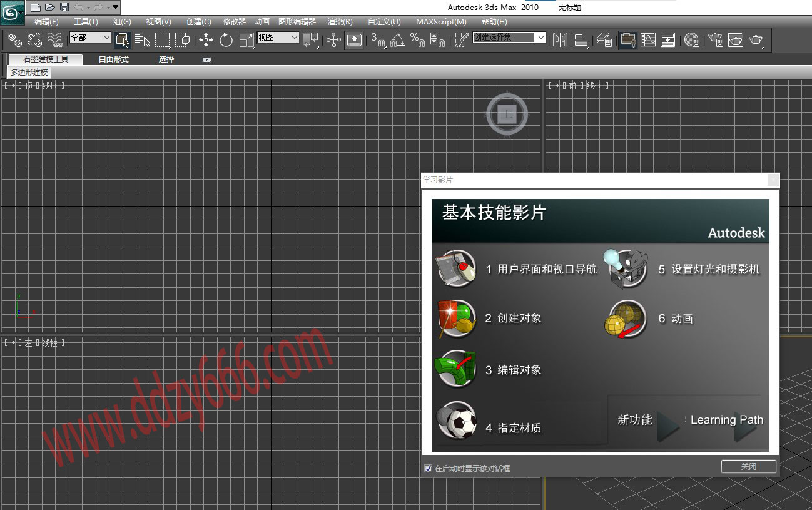This screenshot has height=510, width=812.
Task: Click the ViewCube in the top viewport
Action: (507, 114)
